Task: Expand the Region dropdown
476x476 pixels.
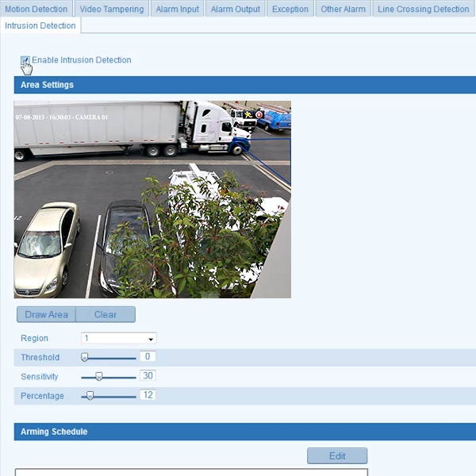Action: (119, 339)
